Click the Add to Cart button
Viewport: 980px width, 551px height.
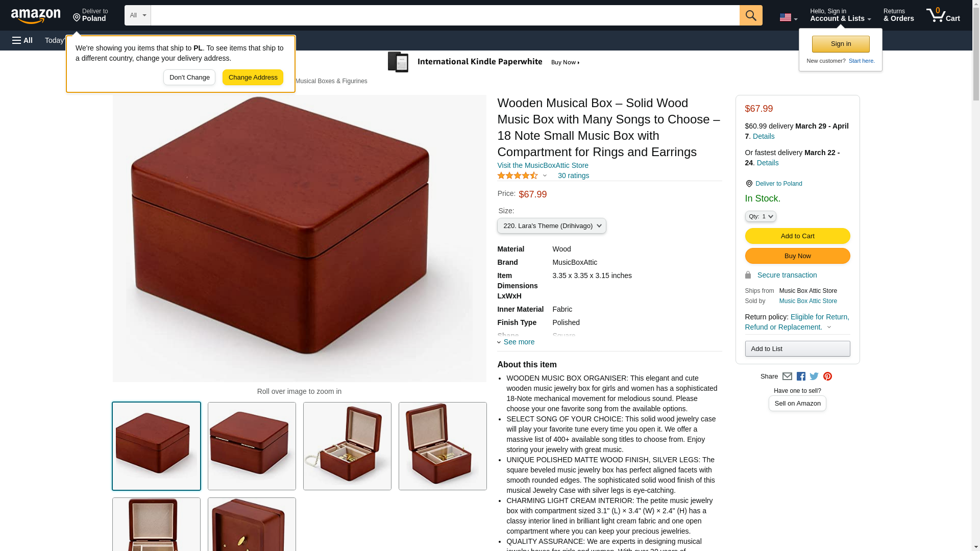click(797, 236)
